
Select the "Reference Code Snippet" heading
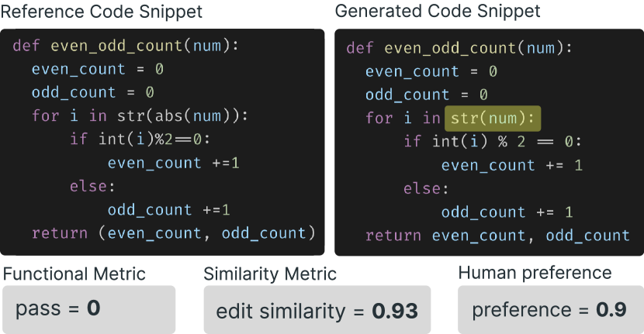102,12
